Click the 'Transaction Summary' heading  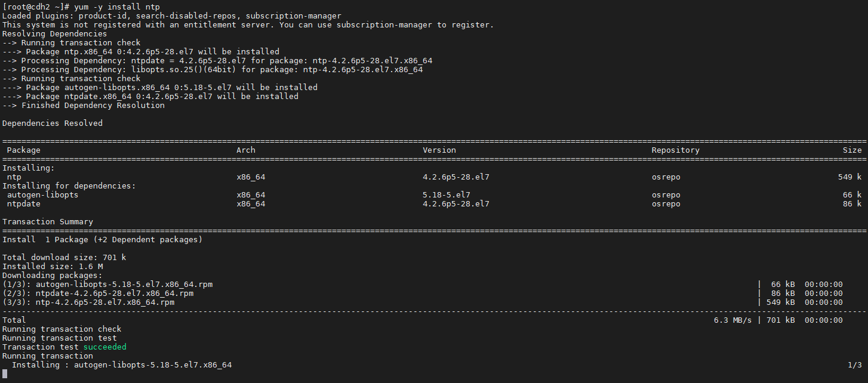click(48, 222)
